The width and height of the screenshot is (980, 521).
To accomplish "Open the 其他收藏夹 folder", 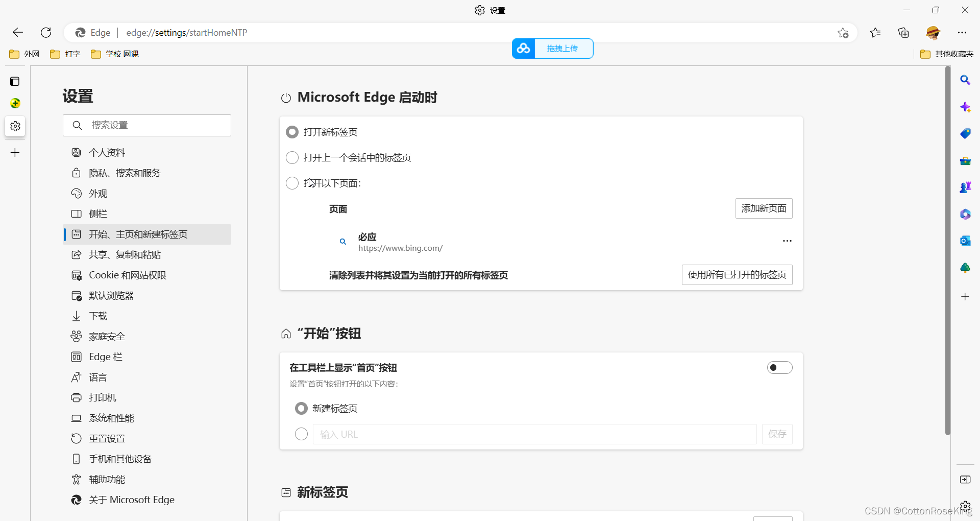I will pyautogui.click(x=947, y=54).
